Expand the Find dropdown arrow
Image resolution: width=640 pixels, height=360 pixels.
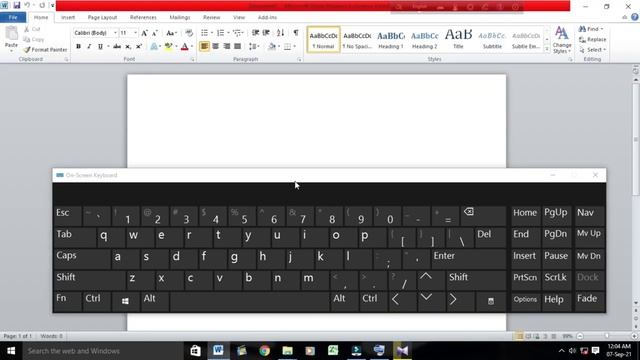(602, 29)
